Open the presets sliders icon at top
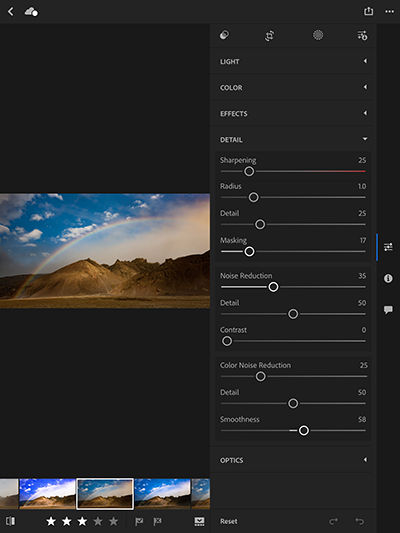This screenshot has width=400, height=533. click(x=362, y=35)
